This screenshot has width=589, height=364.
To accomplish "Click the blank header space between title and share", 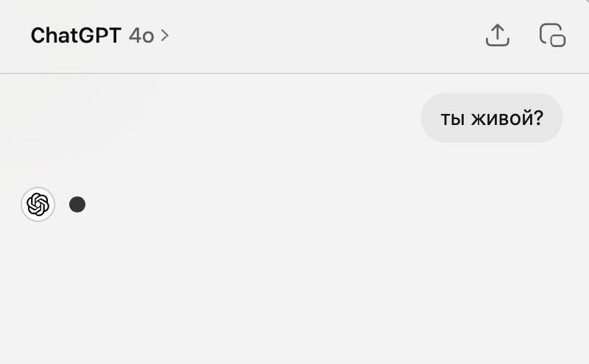I will 324,35.
